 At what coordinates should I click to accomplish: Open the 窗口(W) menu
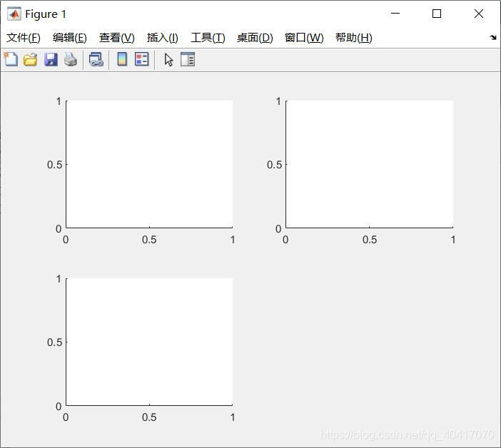click(x=304, y=38)
